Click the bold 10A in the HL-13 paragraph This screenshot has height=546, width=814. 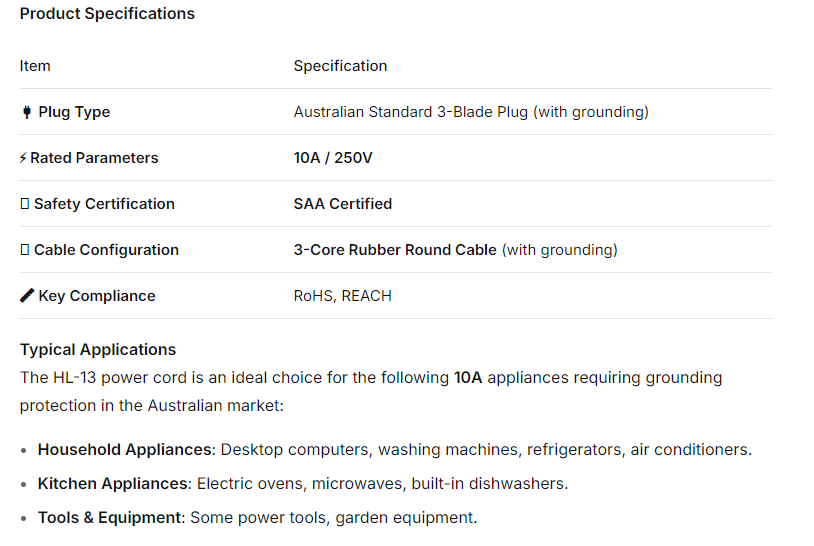(468, 378)
